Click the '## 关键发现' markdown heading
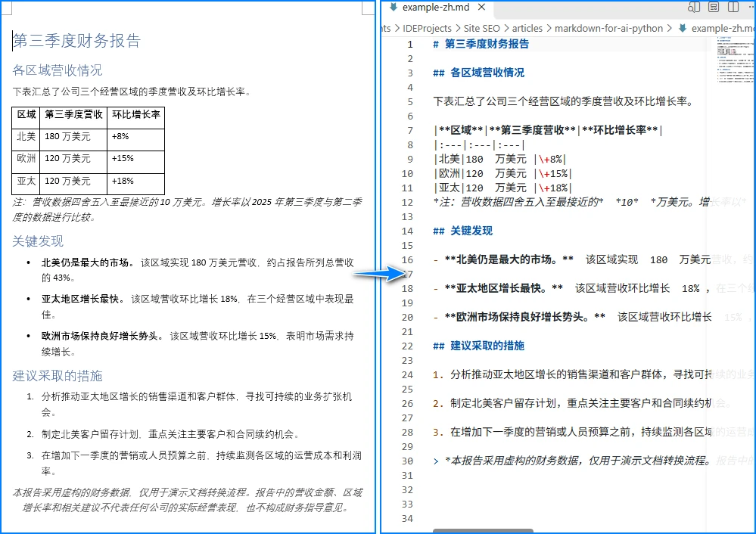Image resolution: width=756 pixels, height=534 pixels. (x=462, y=231)
